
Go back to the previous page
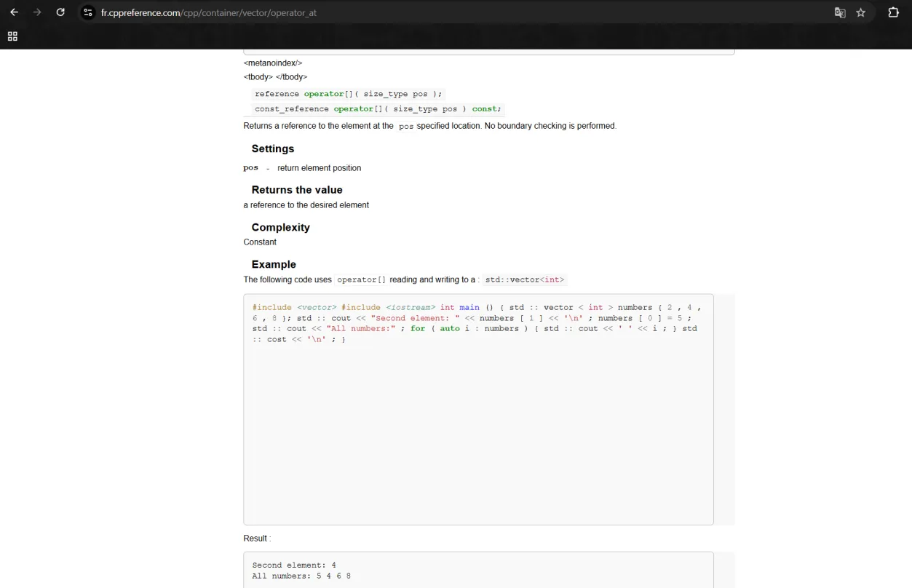click(x=14, y=12)
